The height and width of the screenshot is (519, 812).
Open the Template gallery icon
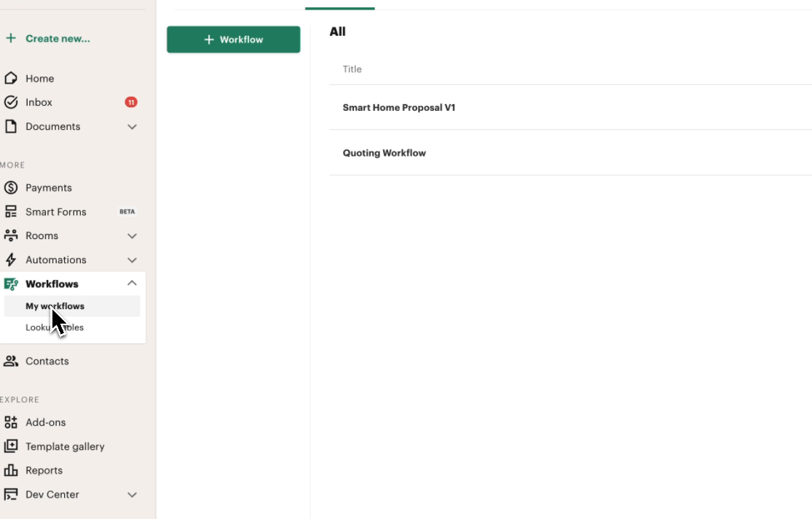10,446
